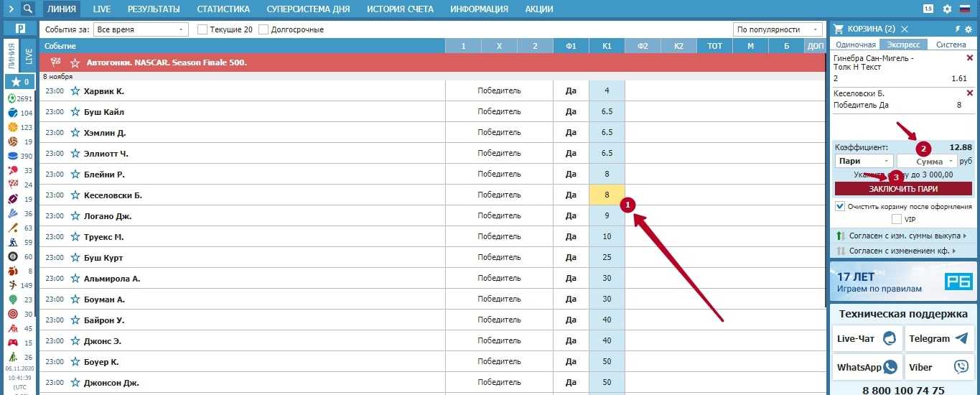980x395 pixels.
Task: Select the vertical ЛИНИЯ sidebar tab
Action: pos(12,57)
